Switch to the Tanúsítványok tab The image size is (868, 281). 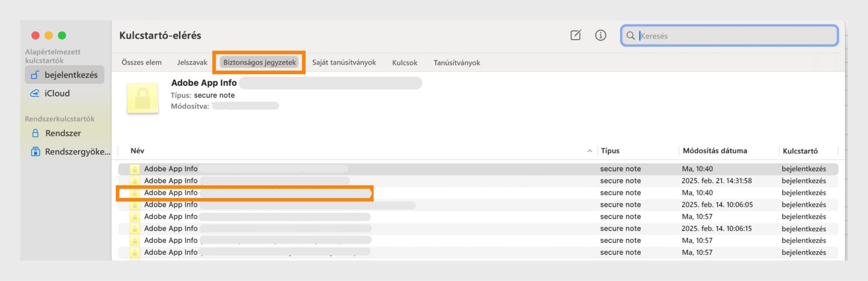pyautogui.click(x=457, y=62)
